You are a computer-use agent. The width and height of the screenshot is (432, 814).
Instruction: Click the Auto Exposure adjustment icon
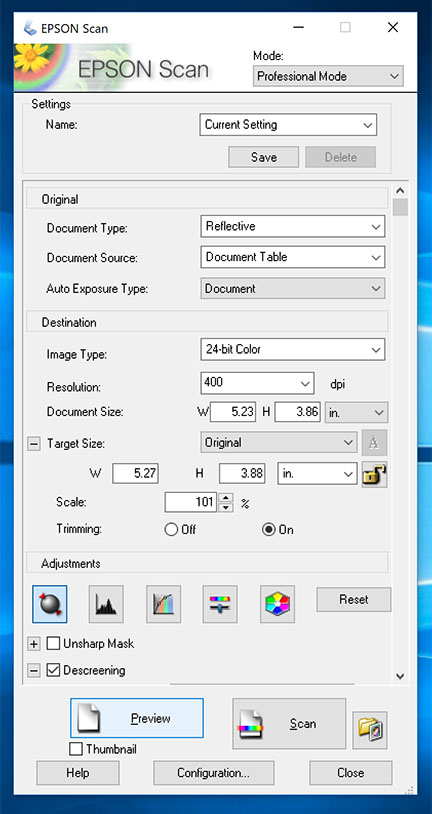[49, 604]
